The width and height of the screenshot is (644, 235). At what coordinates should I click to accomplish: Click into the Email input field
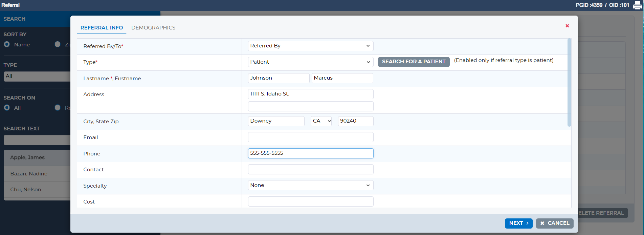click(x=310, y=137)
